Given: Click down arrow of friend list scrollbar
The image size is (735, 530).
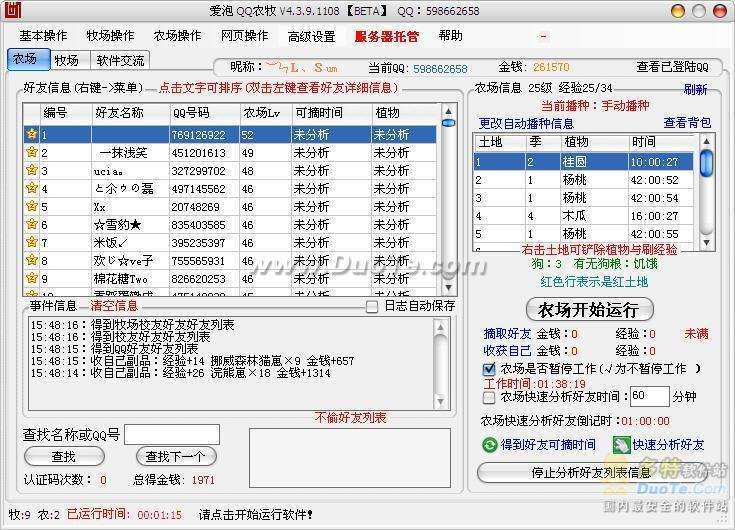Looking at the screenshot, I should tap(448, 287).
